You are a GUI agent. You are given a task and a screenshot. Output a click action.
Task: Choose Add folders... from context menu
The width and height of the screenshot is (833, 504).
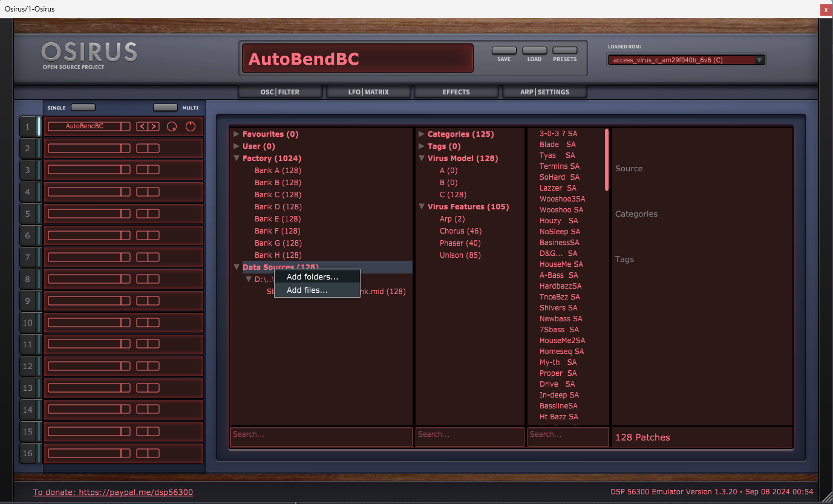(x=317, y=277)
